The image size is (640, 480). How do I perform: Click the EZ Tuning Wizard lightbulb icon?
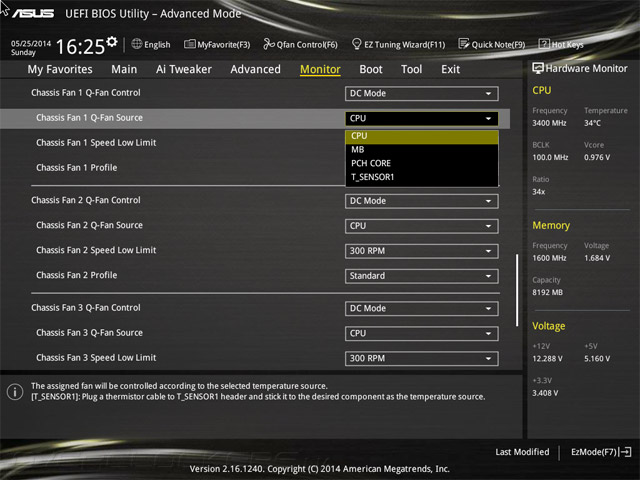coord(356,44)
